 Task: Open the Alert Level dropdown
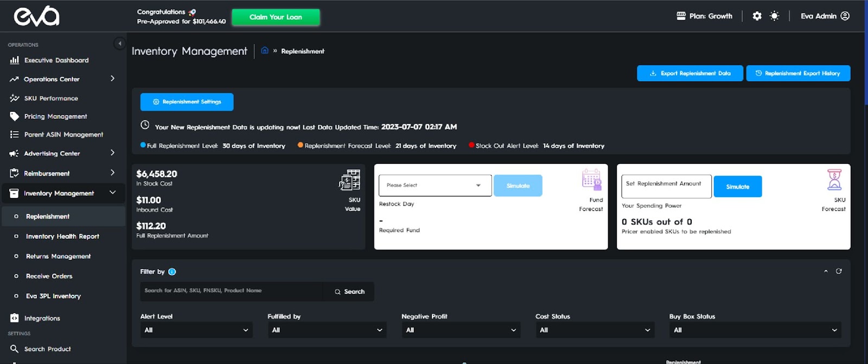coord(196,330)
